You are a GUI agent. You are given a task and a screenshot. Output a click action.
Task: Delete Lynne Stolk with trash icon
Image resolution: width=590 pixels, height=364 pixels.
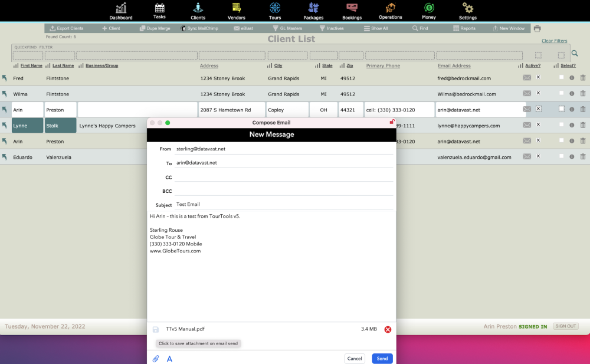pos(583,125)
